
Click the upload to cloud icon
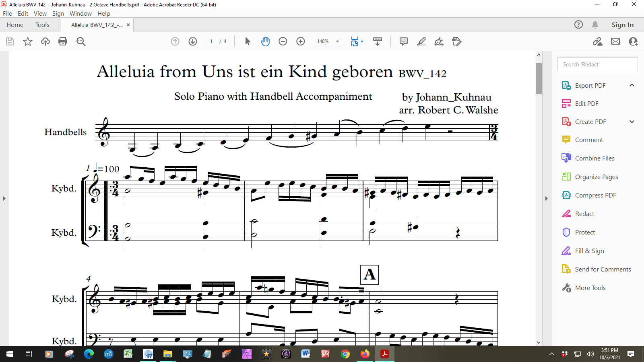45,41
